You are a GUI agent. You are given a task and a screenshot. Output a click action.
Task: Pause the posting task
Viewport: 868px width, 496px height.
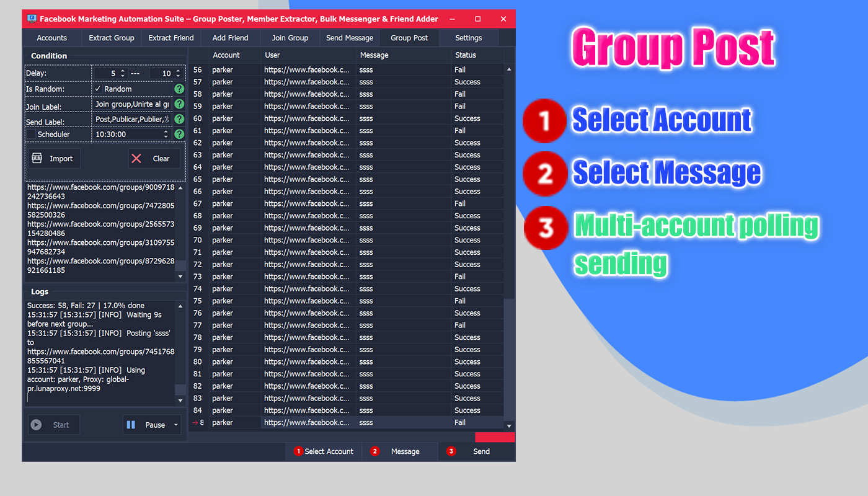click(147, 425)
